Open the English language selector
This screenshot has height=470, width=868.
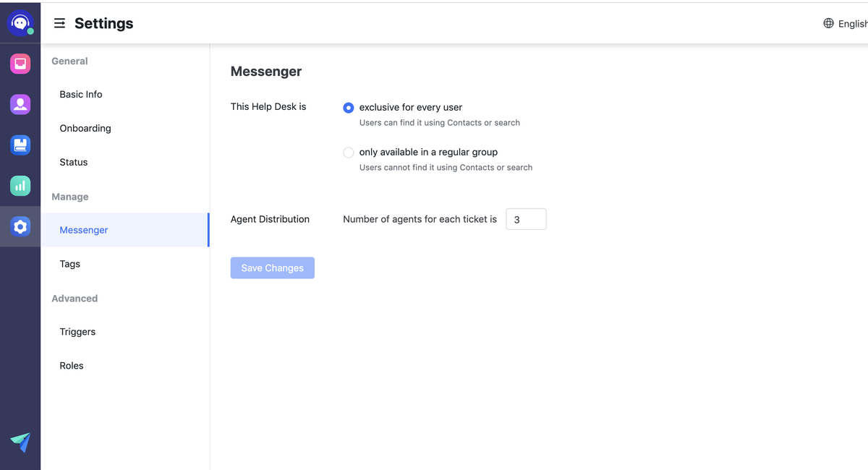pyautogui.click(x=845, y=23)
